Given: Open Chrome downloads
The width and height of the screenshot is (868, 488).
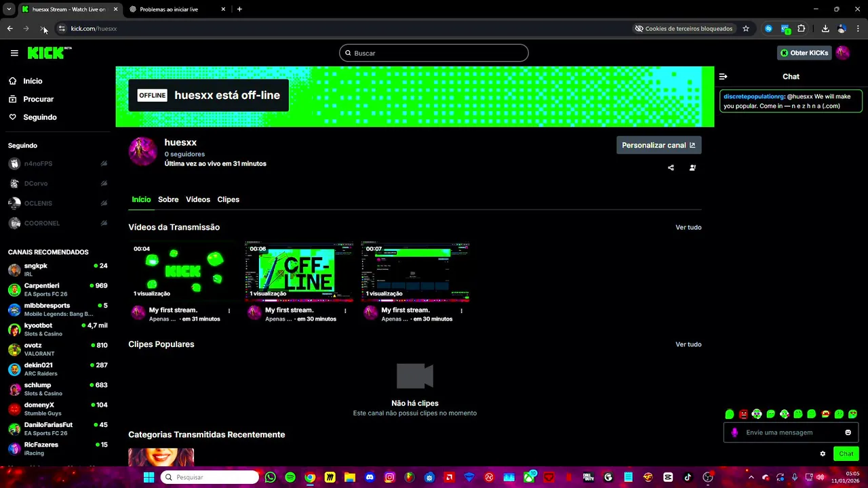Looking at the screenshot, I should pos(825,28).
